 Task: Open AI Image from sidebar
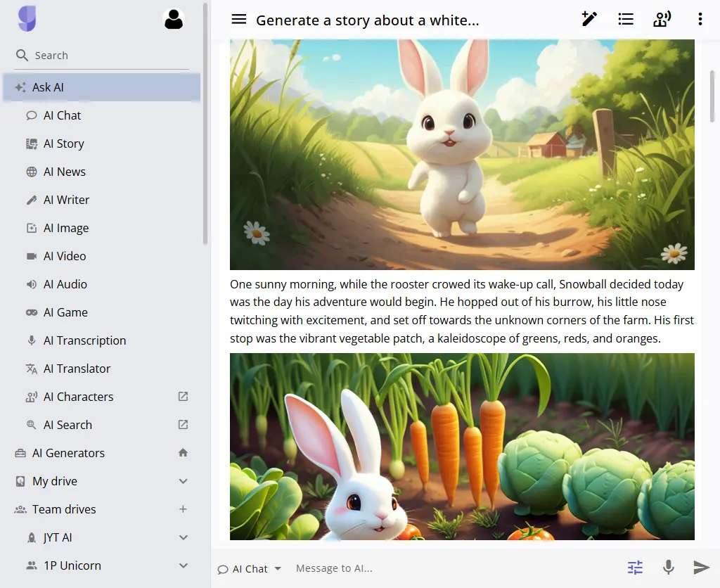point(101,228)
